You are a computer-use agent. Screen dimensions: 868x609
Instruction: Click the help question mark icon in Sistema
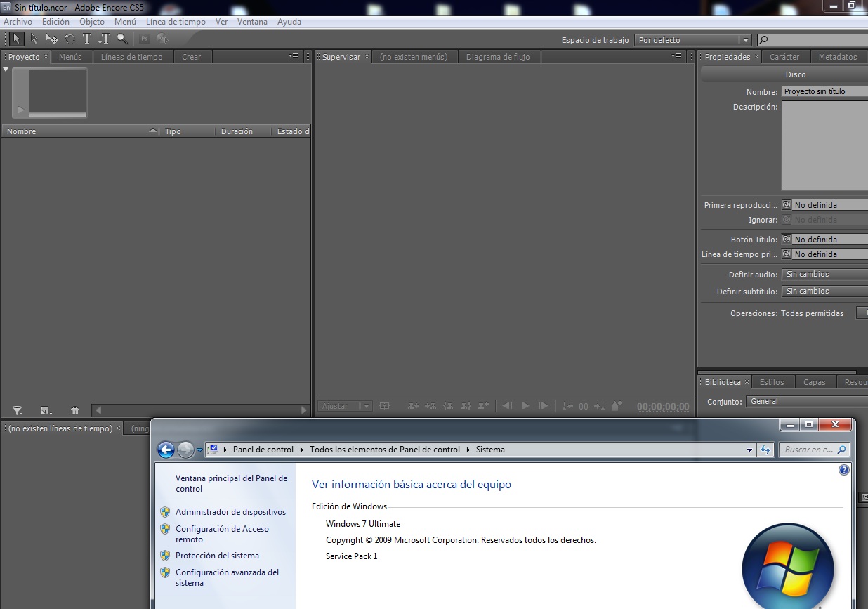(x=844, y=471)
